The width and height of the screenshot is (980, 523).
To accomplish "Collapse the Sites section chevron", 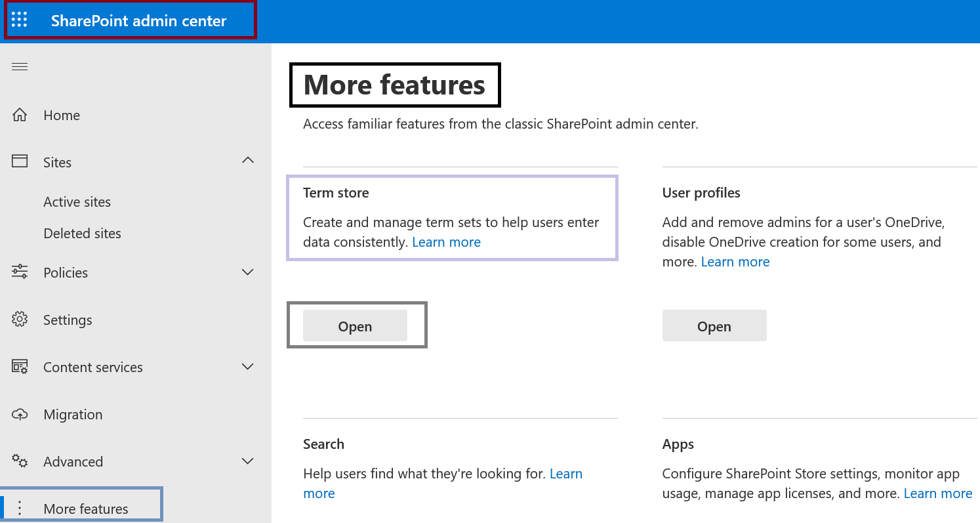I will (x=248, y=160).
